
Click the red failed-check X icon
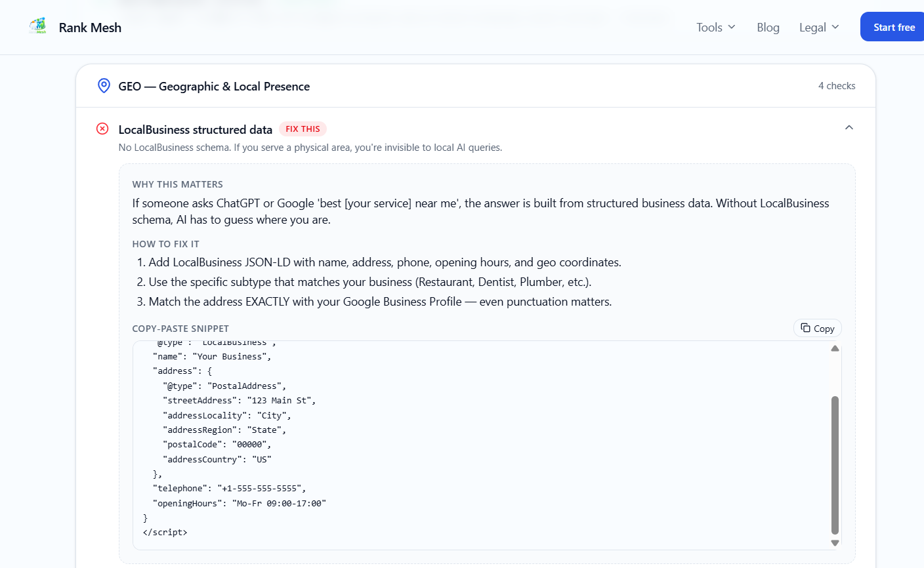[102, 129]
